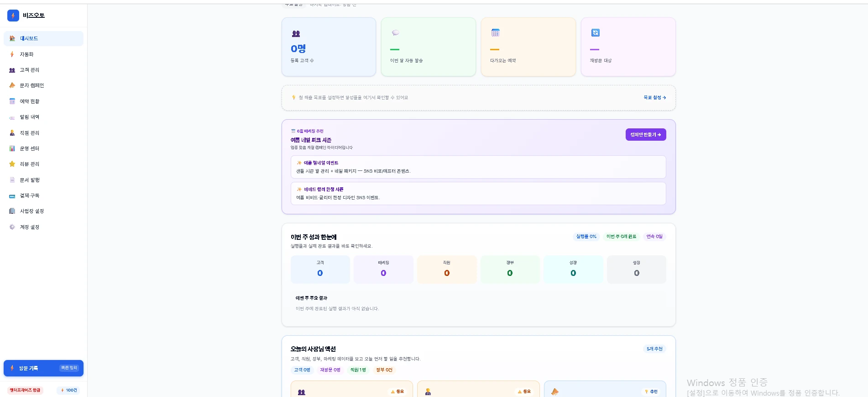The image size is (868, 397).
Task: Open the 여름 젤네일 이벤트 suggestion
Action: 478,167
